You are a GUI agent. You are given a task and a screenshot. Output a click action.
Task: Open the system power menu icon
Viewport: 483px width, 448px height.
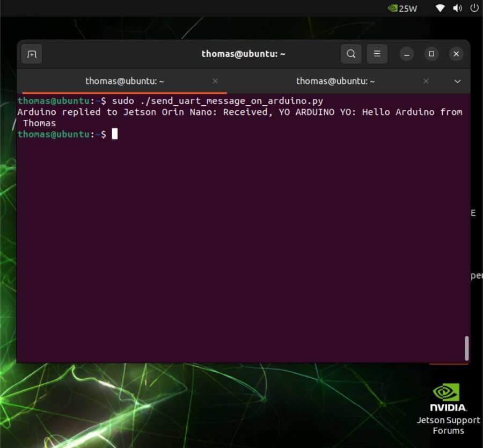(x=474, y=8)
